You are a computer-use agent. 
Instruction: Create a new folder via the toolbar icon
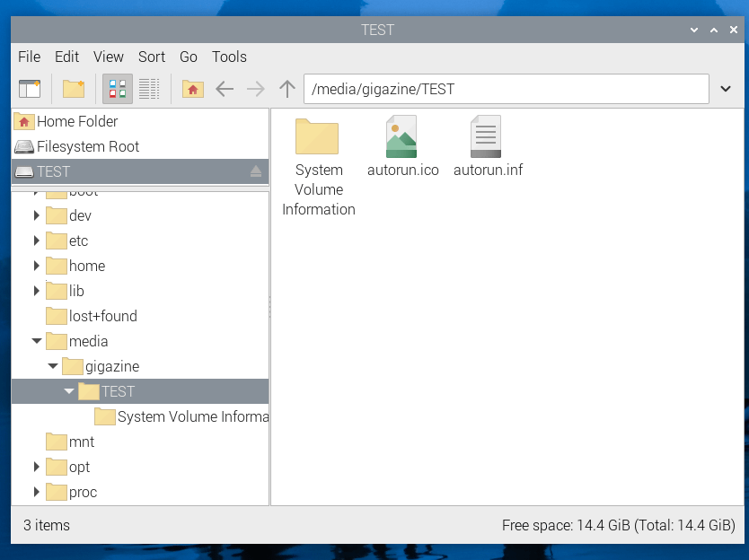tap(73, 88)
